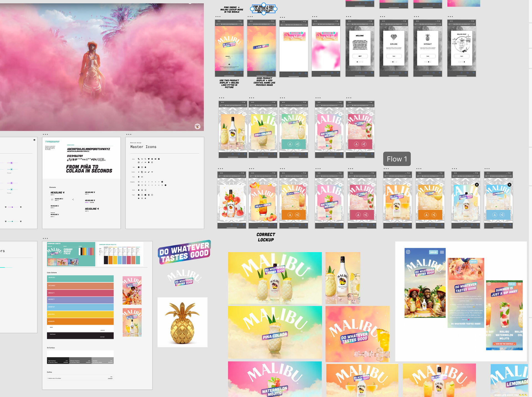Close the blue Lemonade info card

509,185
